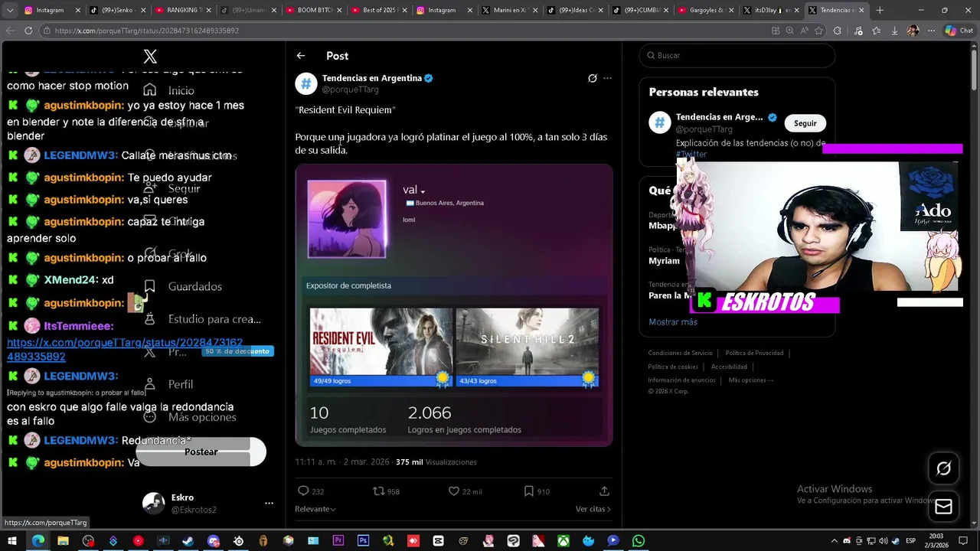This screenshot has height=551, width=980.
Task: Open Ver citas quotes link
Action: point(593,509)
